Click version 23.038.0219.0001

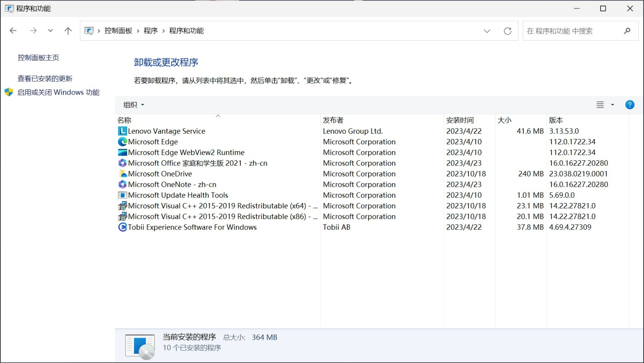578,174
